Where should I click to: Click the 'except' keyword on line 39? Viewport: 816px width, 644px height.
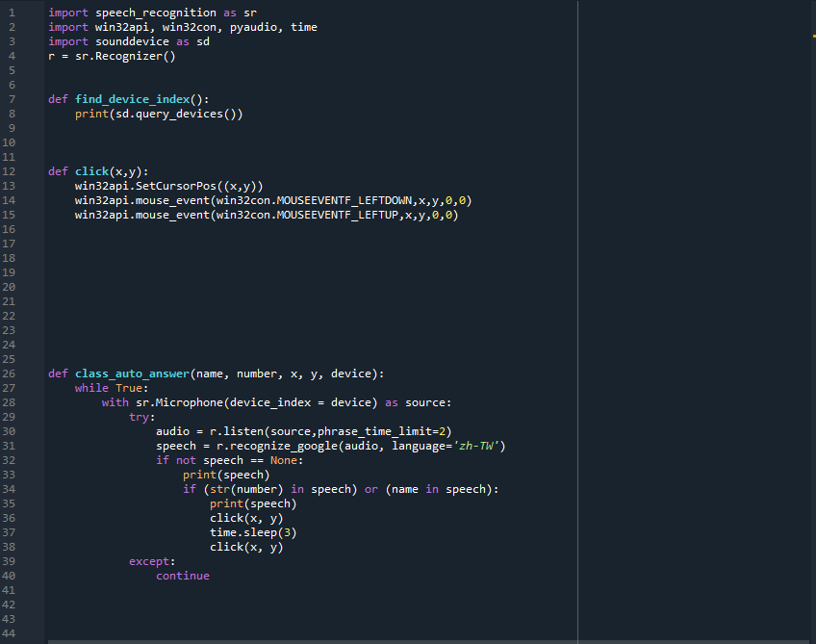(x=149, y=562)
